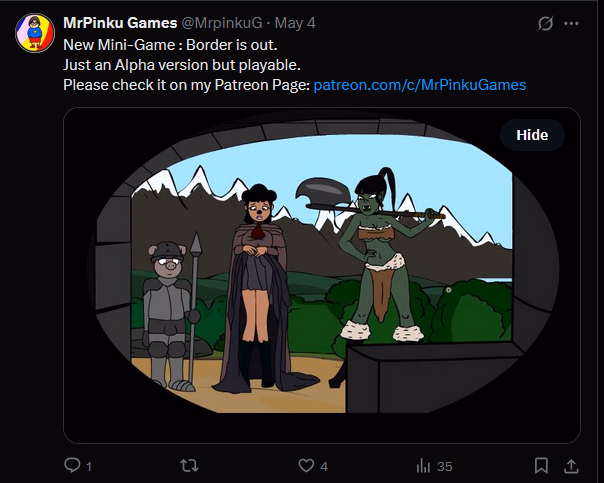Viewport: 604px width, 483px height.
Task: Repost the tweet using the retweet icon
Action: 190,466
